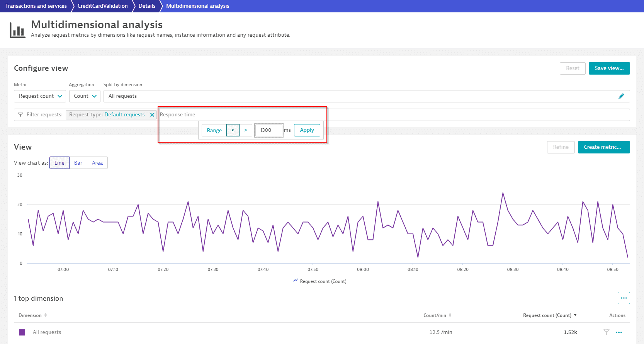
Task: Click the Multidimensional analysis bar chart icon
Action: (17, 30)
